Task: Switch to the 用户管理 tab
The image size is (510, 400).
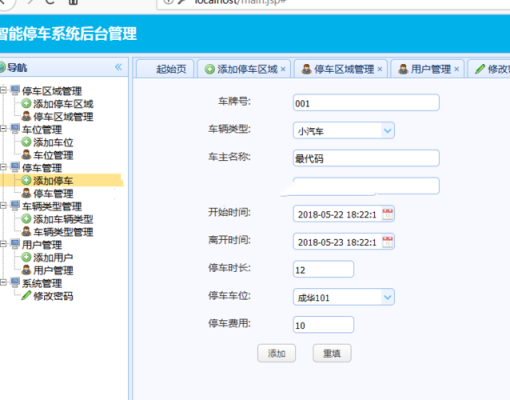Action: coord(427,69)
